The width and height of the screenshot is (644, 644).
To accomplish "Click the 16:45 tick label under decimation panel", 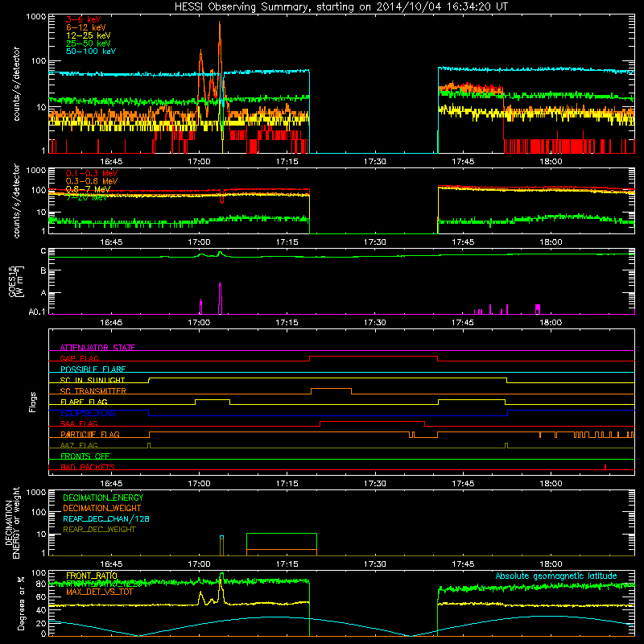I will 111,564.
